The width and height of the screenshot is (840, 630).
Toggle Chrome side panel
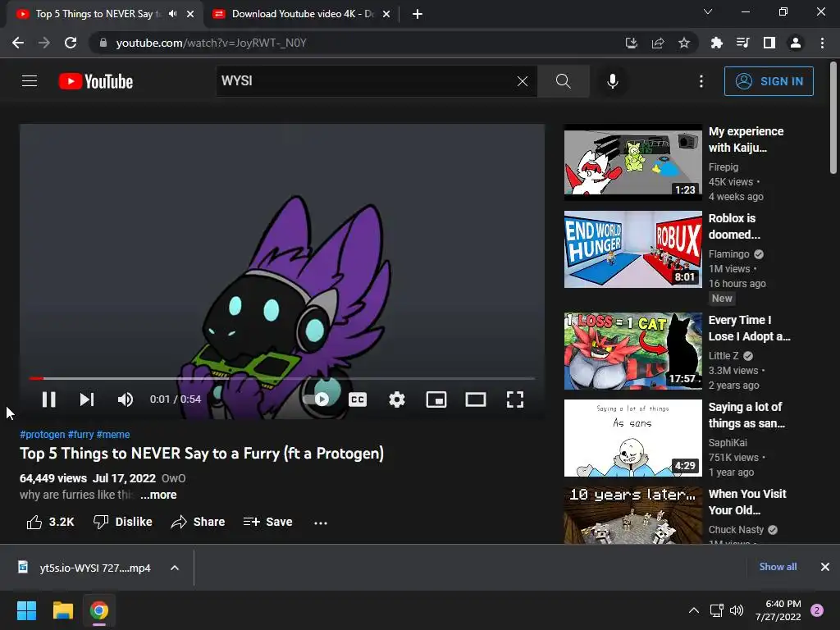(x=769, y=43)
